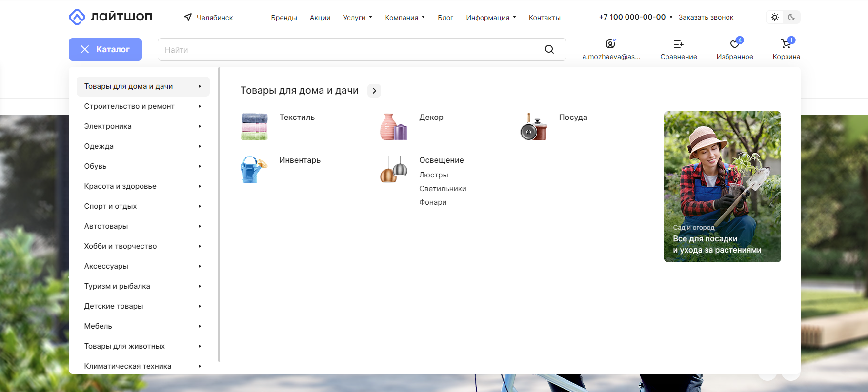The width and height of the screenshot is (868, 392).
Task: Open the Инвентарь subcategory link
Action: [300, 160]
